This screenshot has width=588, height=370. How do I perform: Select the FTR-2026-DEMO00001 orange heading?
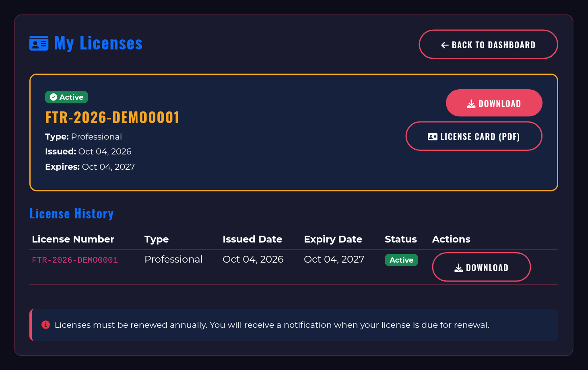click(112, 117)
